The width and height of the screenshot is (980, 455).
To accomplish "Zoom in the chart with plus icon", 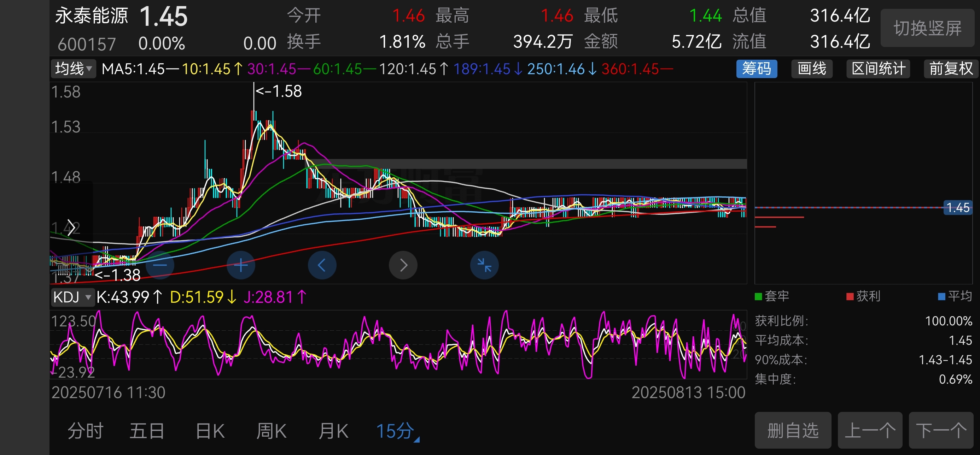I will pyautogui.click(x=241, y=265).
